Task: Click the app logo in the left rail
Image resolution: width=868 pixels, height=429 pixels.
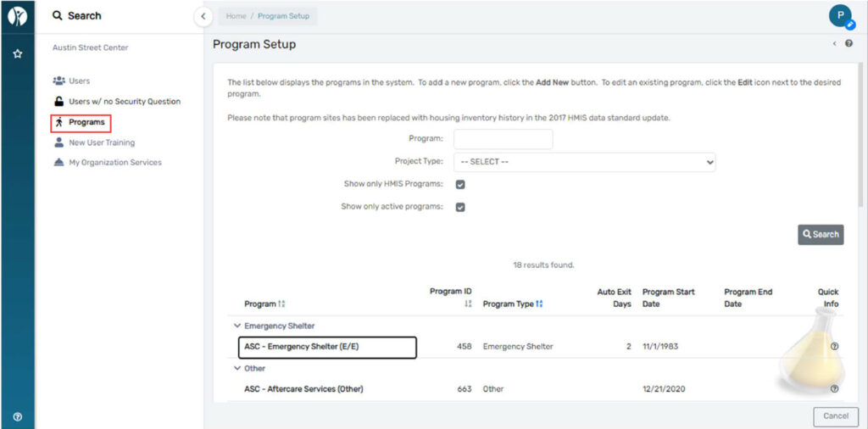Action: 18,17
